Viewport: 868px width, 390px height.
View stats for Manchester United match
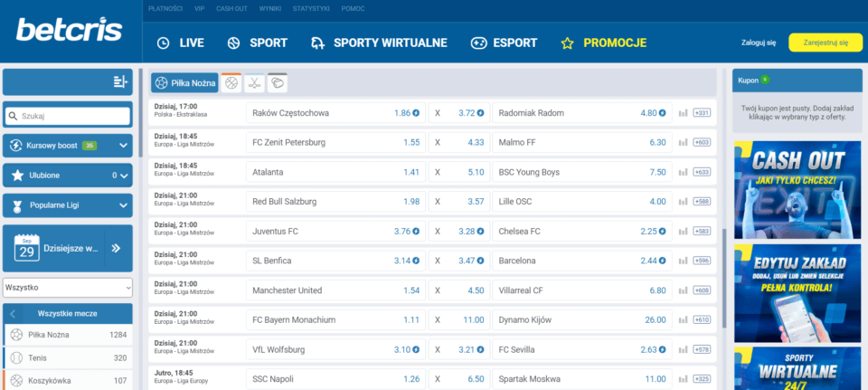point(684,290)
